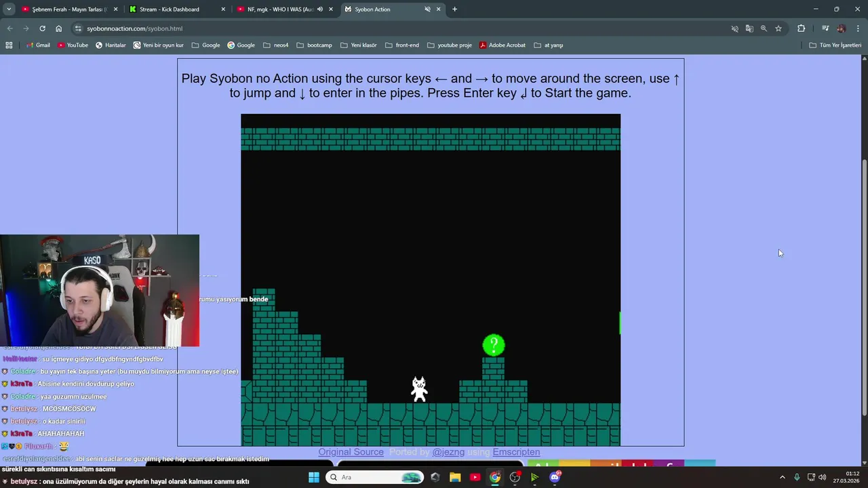The image size is (868, 488).
Task: Open Discord from taskbar
Action: tap(555, 477)
